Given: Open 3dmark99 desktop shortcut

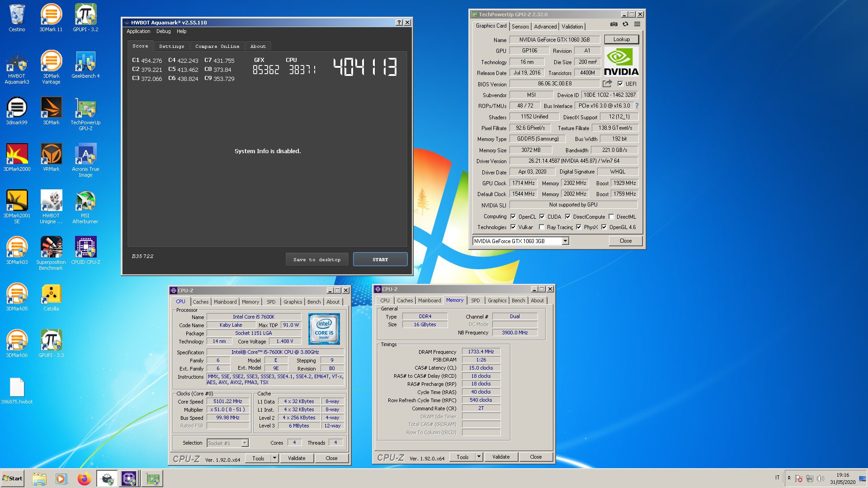Looking at the screenshot, I should (17, 111).
